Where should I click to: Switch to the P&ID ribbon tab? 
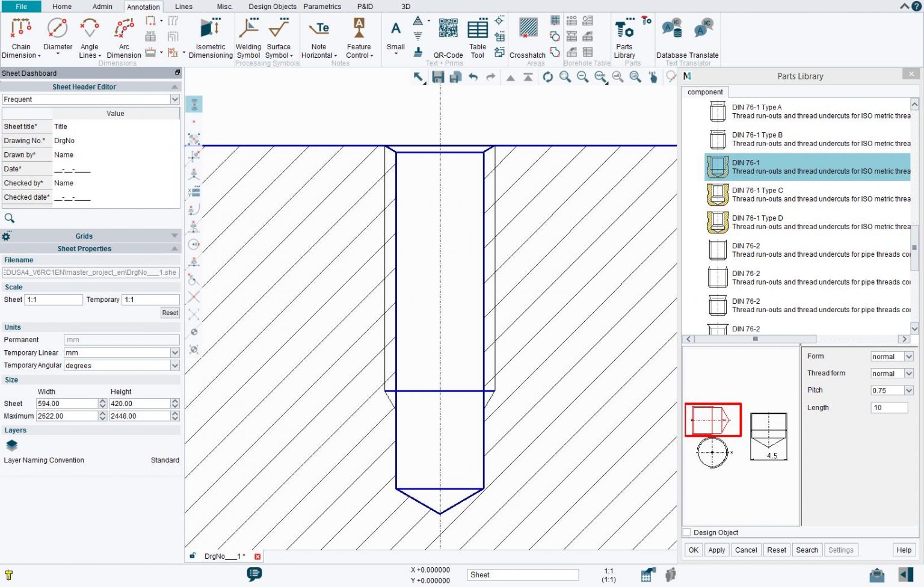[365, 7]
